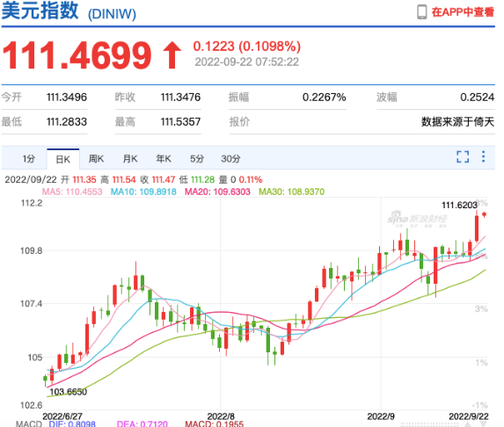Click the 2022/8 date axis label

(x=221, y=416)
